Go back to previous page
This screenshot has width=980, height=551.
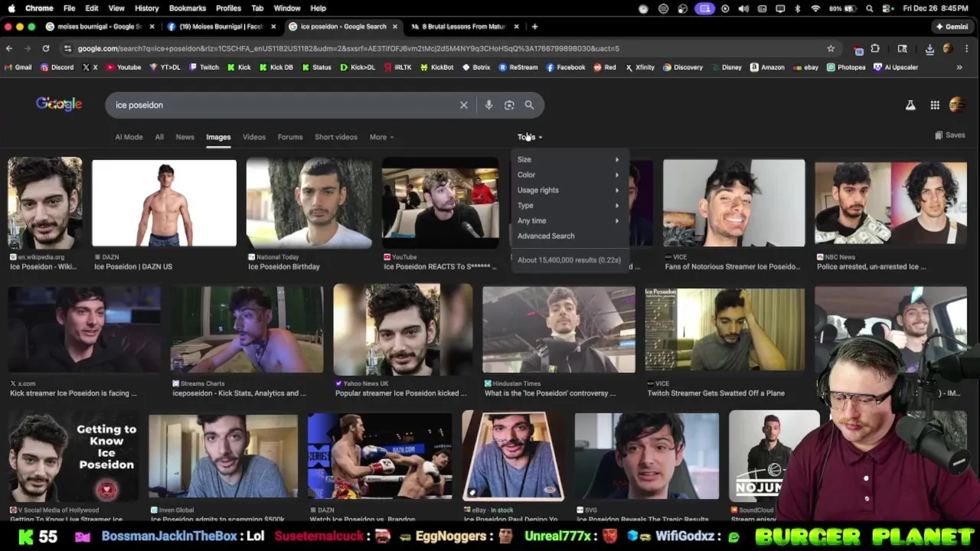pos(9,48)
